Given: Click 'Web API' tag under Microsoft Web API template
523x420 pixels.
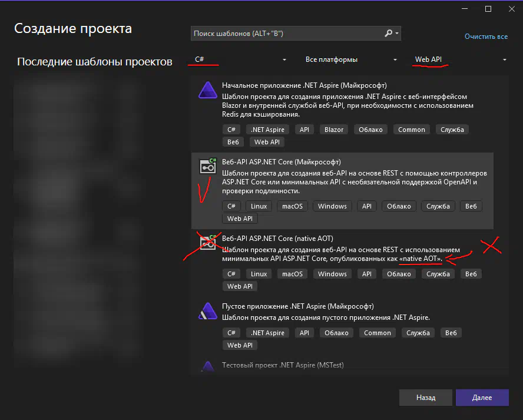Looking at the screenshot, I should coord(240,219).
